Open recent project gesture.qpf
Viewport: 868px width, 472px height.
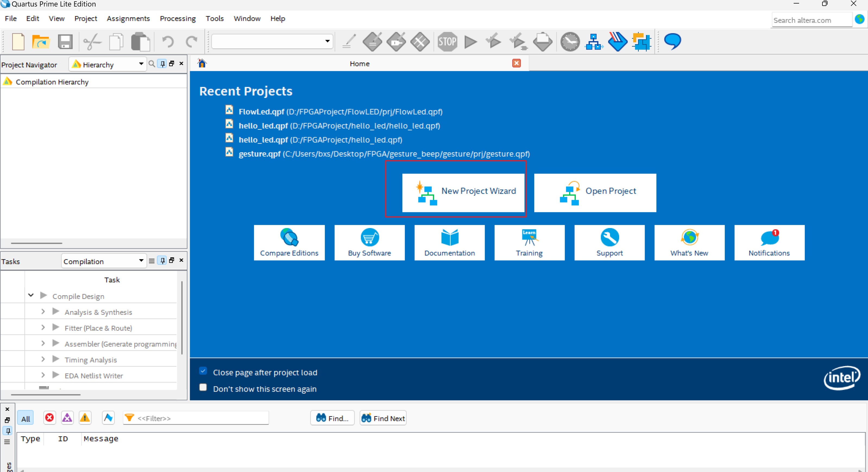pos(384,154)
